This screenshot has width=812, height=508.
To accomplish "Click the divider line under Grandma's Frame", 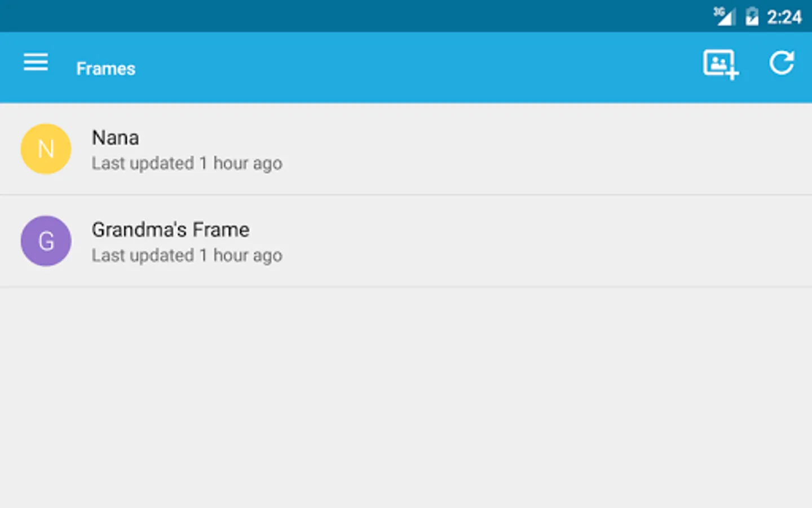I will pos(406,287).
